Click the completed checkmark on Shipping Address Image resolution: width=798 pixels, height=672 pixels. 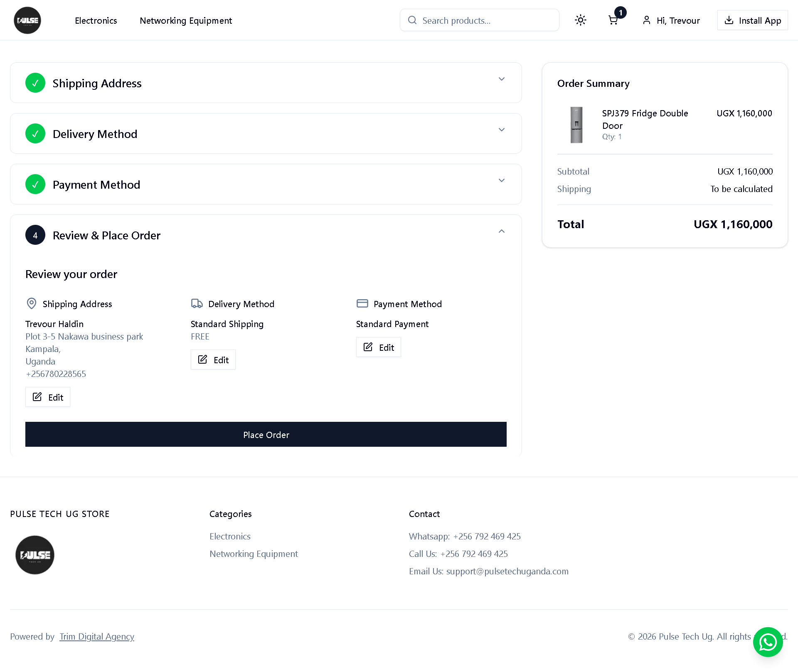coord(35,83)
